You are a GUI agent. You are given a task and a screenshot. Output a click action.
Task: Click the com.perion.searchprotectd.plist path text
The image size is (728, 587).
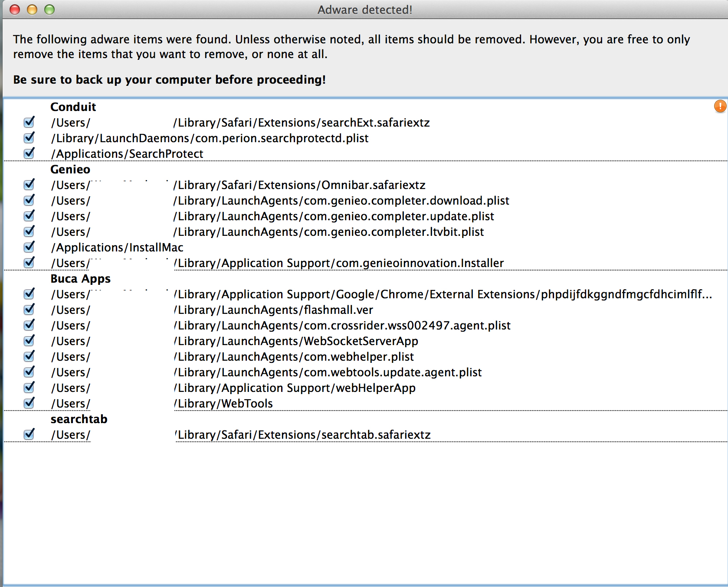(210, 138)
